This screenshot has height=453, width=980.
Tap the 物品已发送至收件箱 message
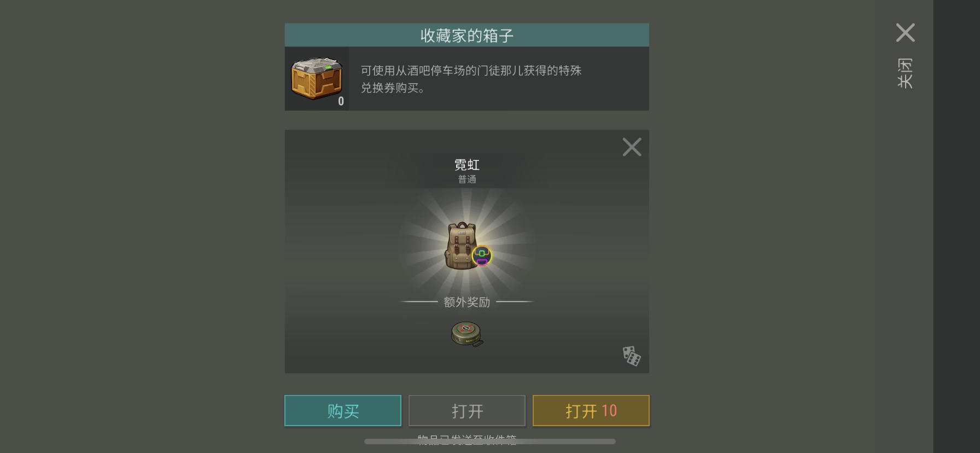pyautogui.click(x=467, y=439)
